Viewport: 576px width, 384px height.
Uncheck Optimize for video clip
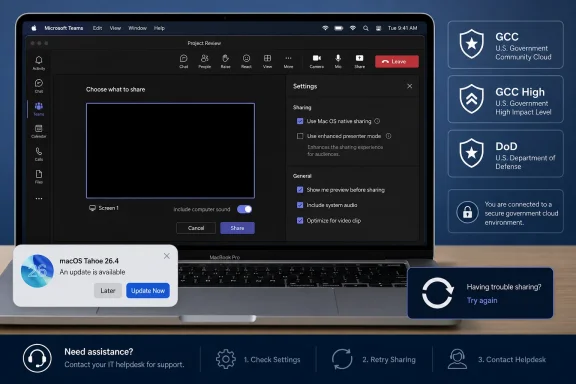300,220
